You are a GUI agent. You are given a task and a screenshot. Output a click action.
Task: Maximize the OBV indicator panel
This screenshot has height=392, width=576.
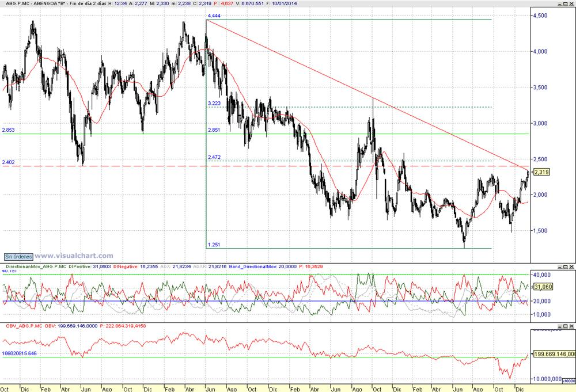[x=566, y=326]
